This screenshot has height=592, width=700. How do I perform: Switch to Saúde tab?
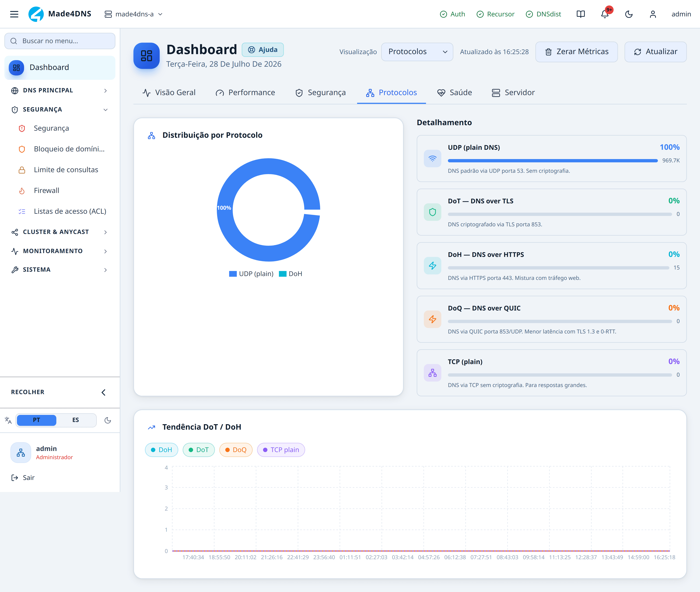(455, 93)
